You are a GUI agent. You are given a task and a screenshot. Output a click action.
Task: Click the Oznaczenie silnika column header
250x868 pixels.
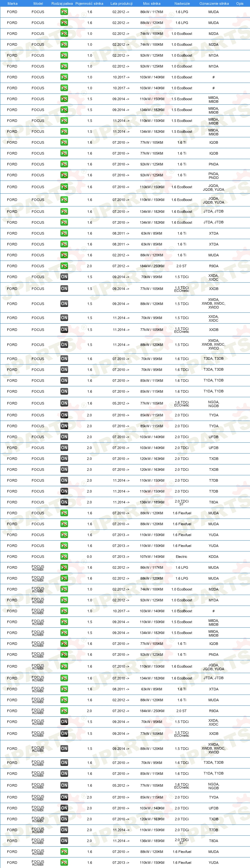(214, 4)
